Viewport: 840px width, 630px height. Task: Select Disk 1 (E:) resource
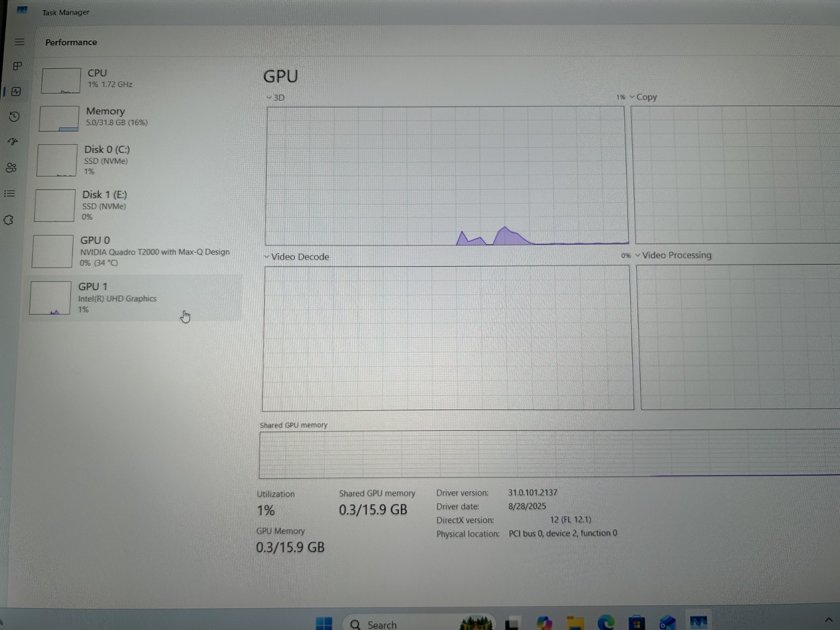(136, 205)
